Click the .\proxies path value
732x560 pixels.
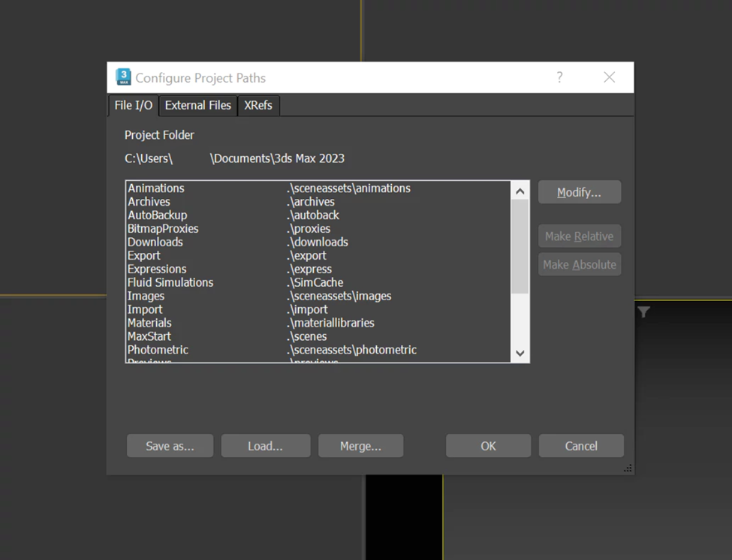(x=309, y=229)
